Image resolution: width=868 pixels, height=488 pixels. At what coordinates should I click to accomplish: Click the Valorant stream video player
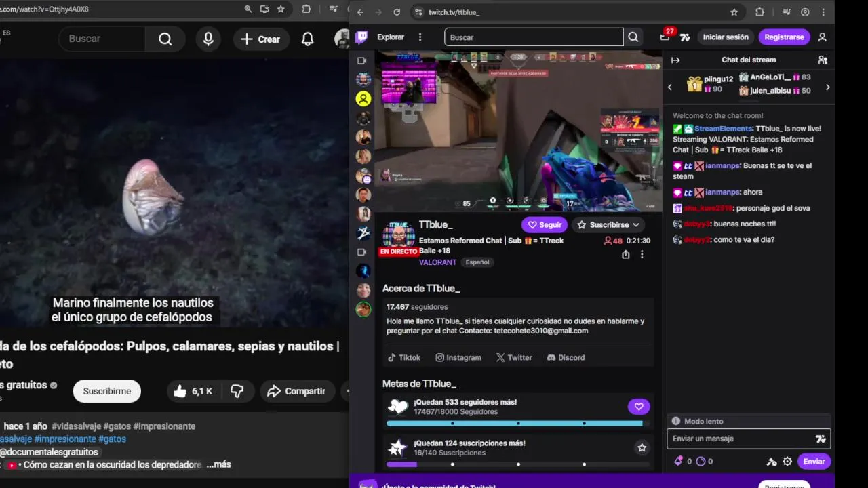[518, 131]
